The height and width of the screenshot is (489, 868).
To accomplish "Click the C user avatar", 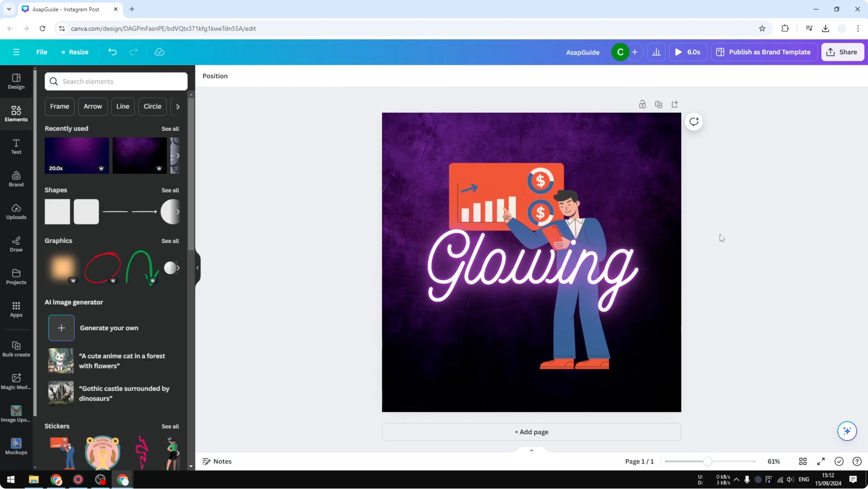I will click(620, 52).
